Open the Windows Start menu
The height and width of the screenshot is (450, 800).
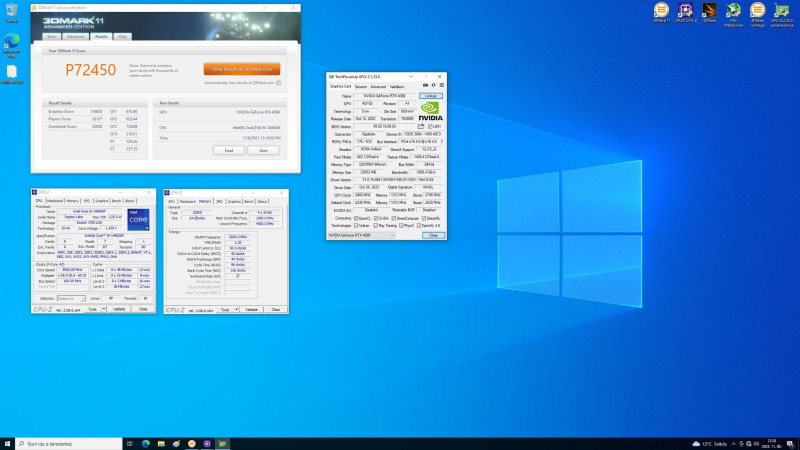[x=7, y=444]
